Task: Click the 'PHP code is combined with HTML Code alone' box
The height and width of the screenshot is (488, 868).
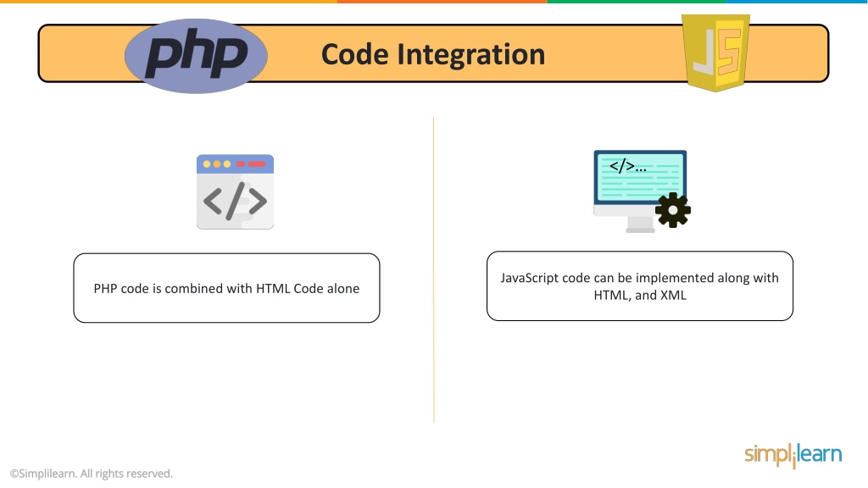Action: point(226,288)
